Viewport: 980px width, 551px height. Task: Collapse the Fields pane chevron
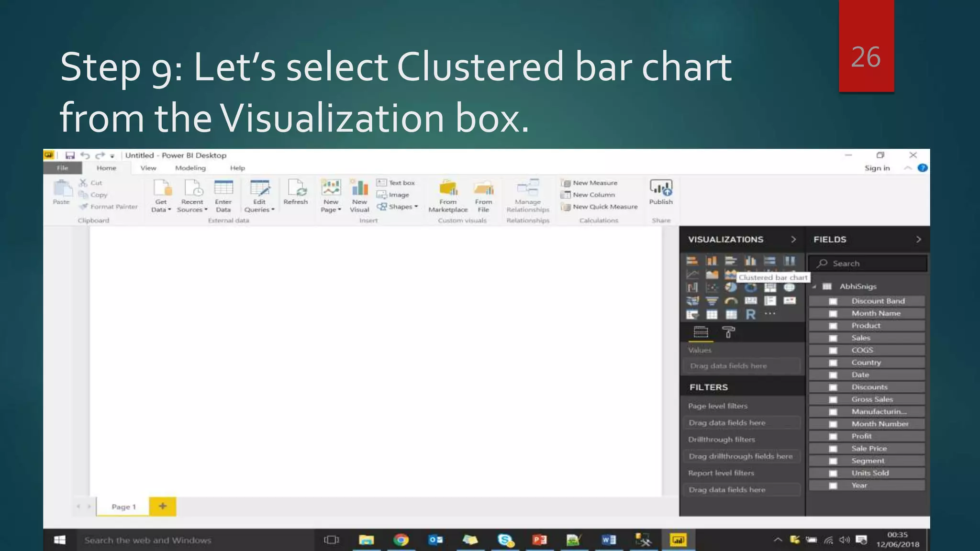[918, 239]
